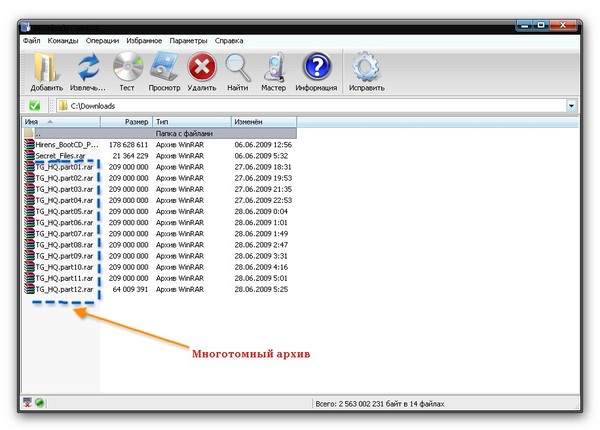Open the Операции menu
Viewport: 600px width, 430px height.
[x=102, y=41]
